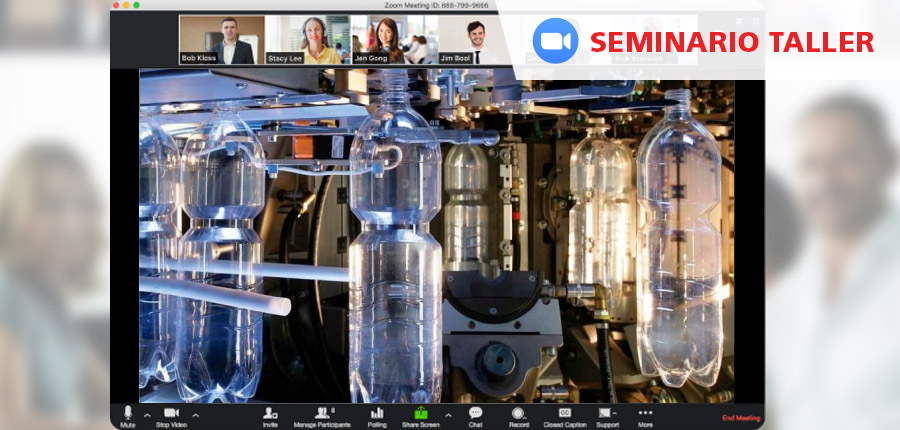Screen dimensions: 900x430
Task: Launch the Polling icon
Action: 377,414
